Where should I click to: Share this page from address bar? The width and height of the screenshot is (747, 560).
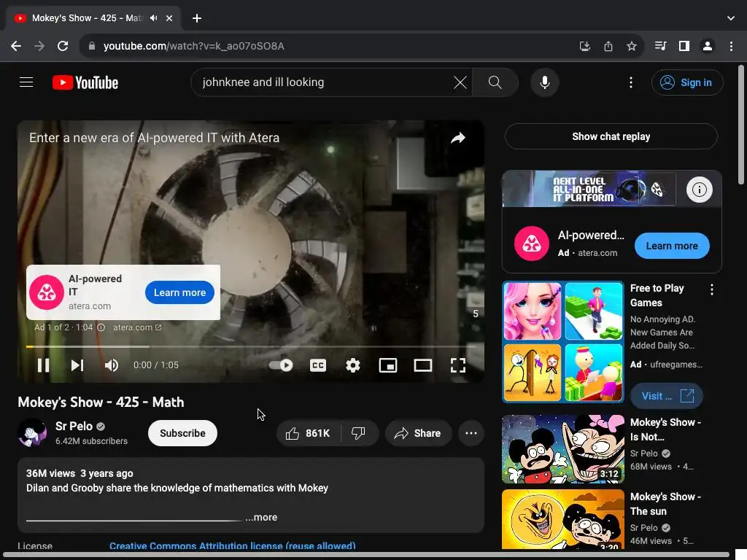(x=608, y=46)
